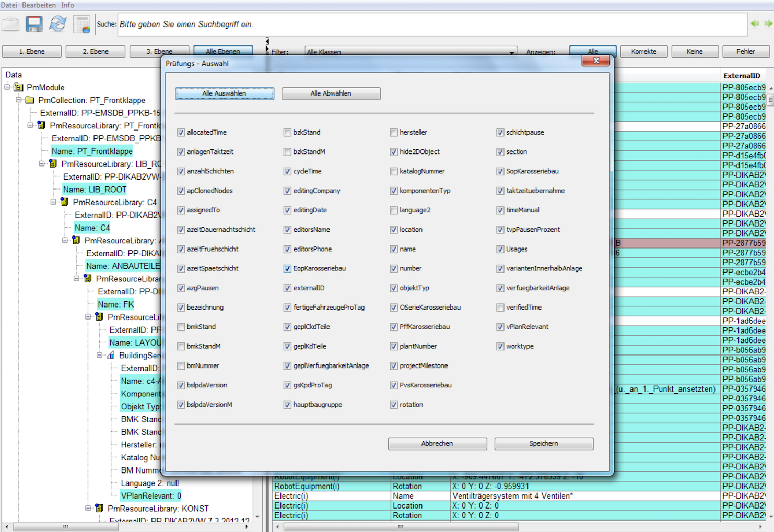Click the save floppy disk icon

click(34, 24)
